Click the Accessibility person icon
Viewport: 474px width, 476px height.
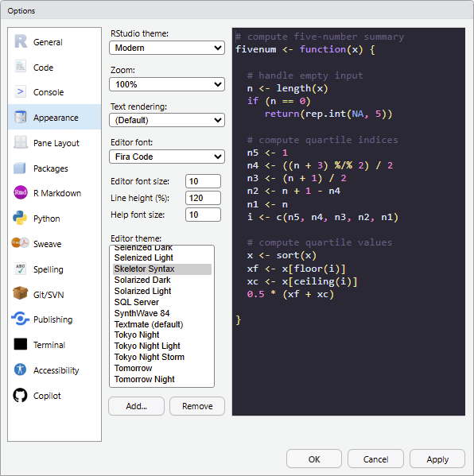pos(21,370)
